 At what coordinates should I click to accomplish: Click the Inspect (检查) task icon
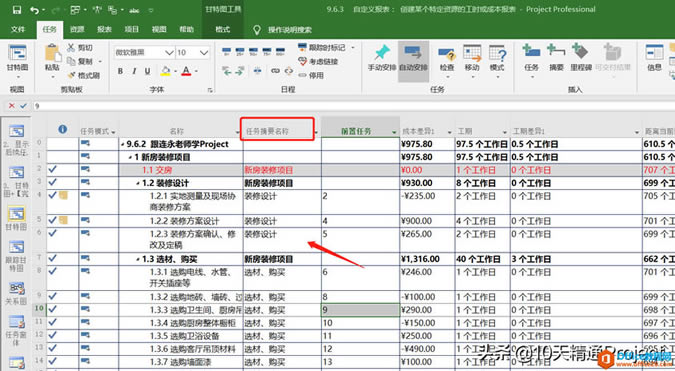[447, 54]
